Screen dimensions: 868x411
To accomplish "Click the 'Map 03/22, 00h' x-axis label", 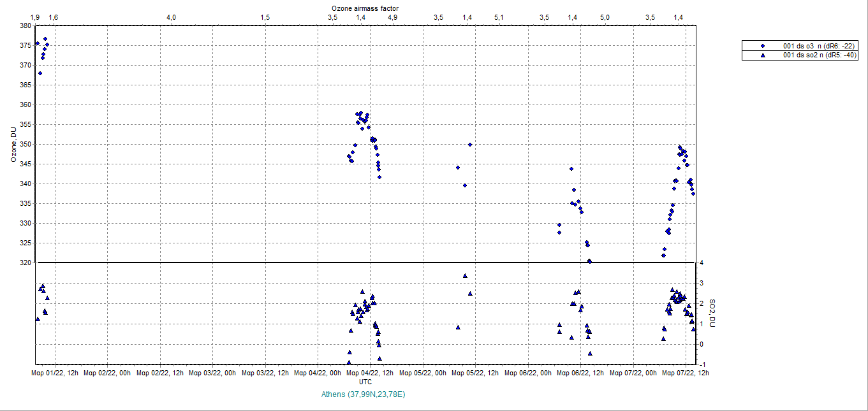I will coord(212,373).
